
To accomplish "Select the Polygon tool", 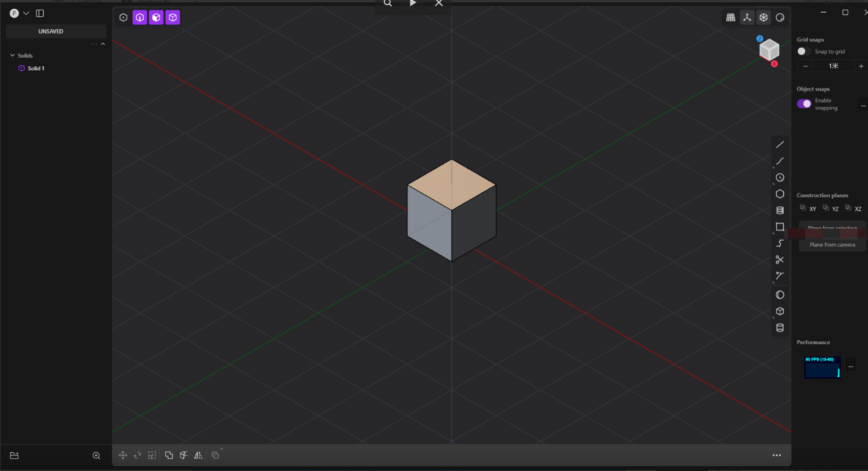I will click(780, 194).
